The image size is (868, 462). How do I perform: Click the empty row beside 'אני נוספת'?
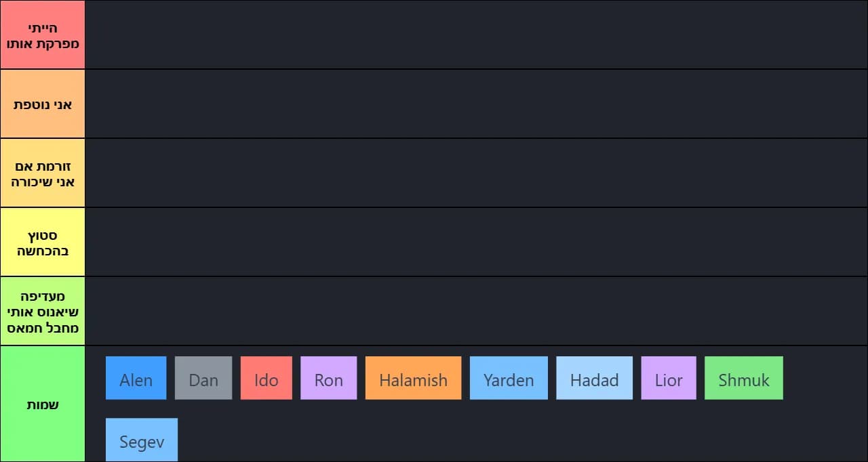475,104
